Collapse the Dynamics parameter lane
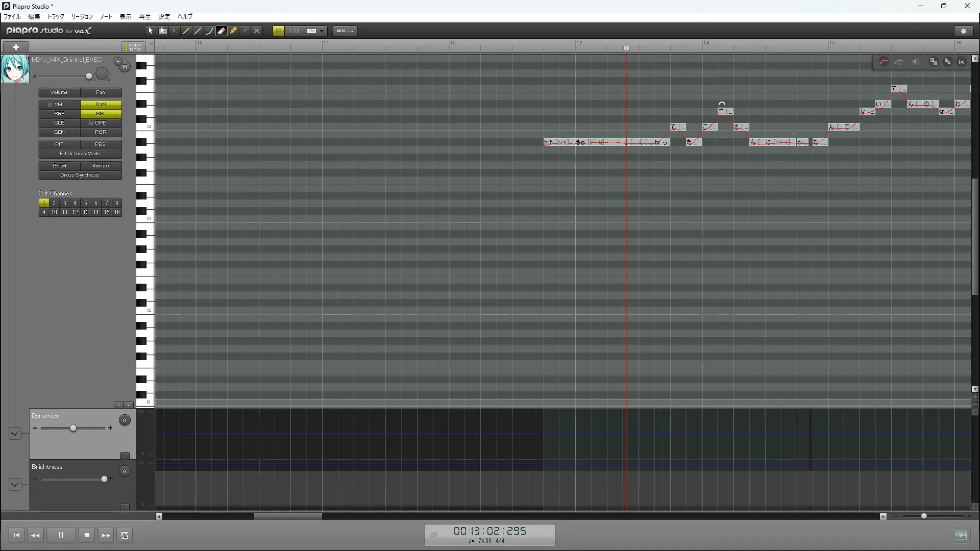The image size is (980, 551). pyautogui.click(x=125, y=456)
